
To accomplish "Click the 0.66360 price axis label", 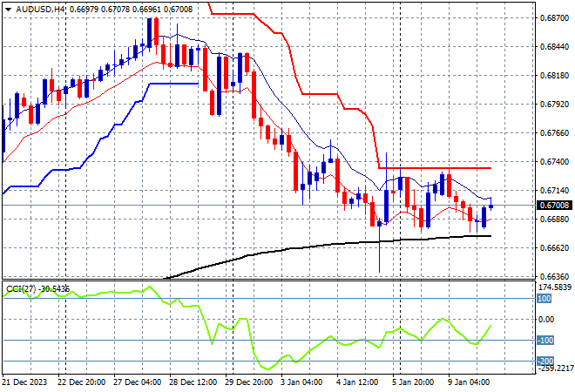I will [x=554, y=276].
